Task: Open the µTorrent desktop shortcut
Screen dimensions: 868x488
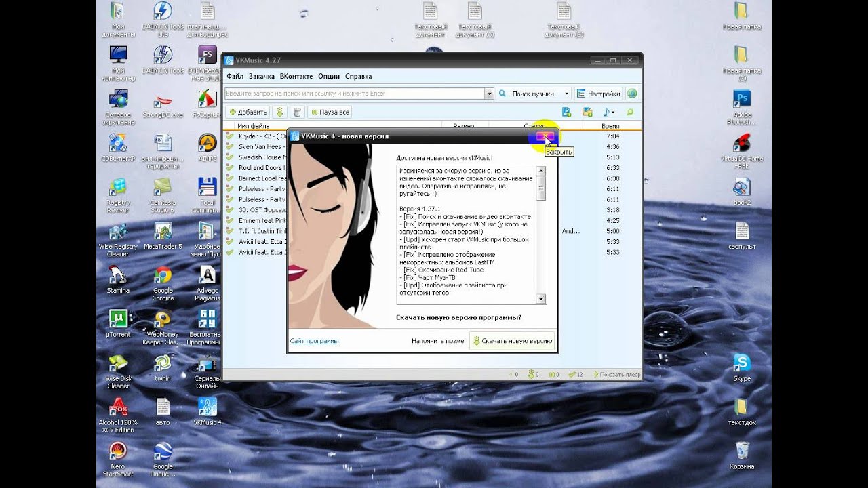Action: pyautogui.click(x=118, y=323)
